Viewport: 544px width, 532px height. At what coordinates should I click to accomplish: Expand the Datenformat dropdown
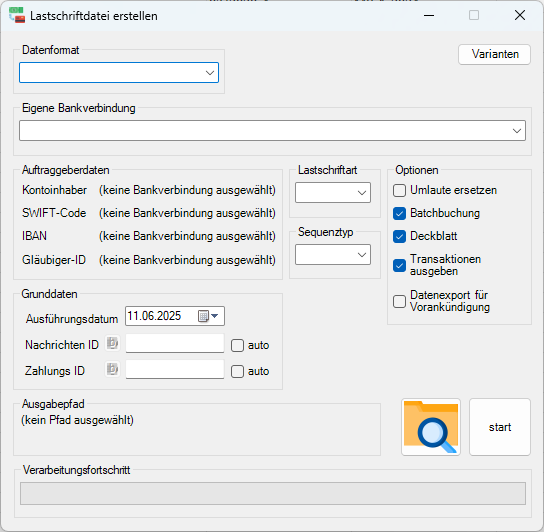pos(119,73)
